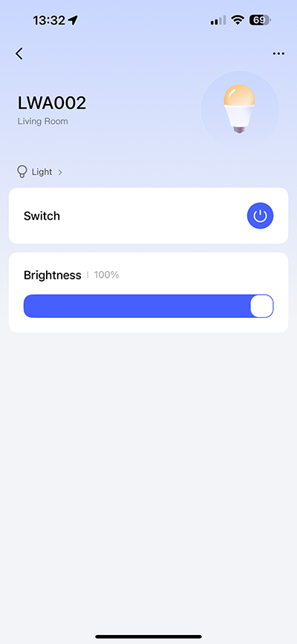Open the Light device type selector

[40, 172]
